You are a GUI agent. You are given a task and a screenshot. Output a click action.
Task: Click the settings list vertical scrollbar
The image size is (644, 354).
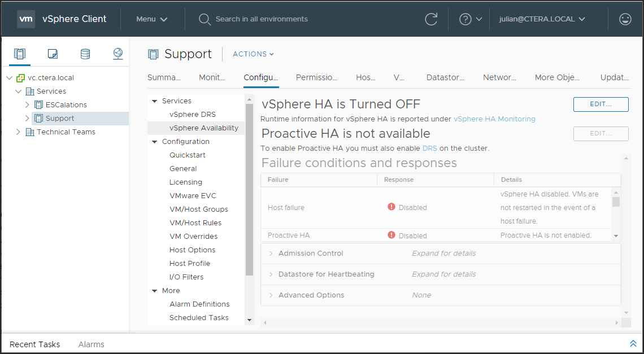click(249, 189)
